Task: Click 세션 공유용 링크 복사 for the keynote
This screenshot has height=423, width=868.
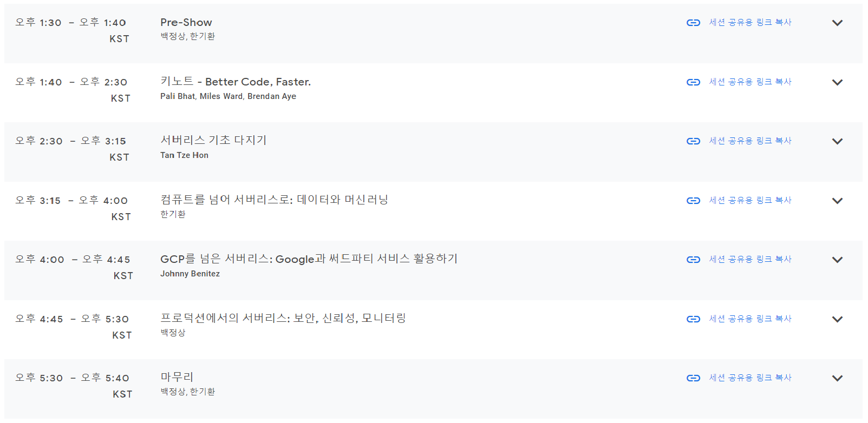Action: pos(750,82)
